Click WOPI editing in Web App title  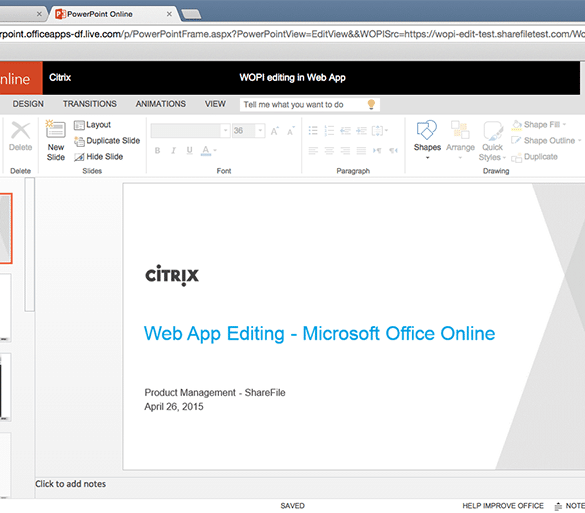292,78
